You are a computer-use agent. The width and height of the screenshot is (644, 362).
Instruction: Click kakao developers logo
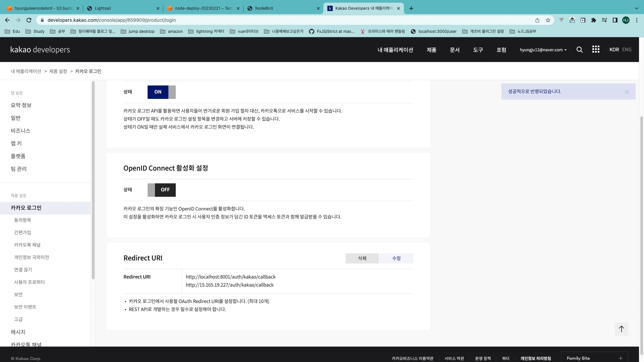pyautogui.click(x=40, y=50)
